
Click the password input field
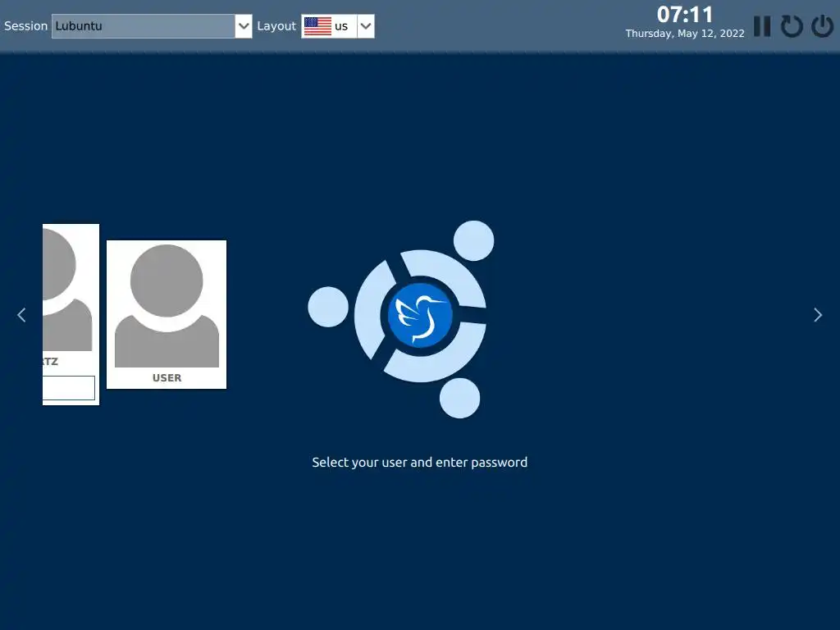tap(69, 388)
